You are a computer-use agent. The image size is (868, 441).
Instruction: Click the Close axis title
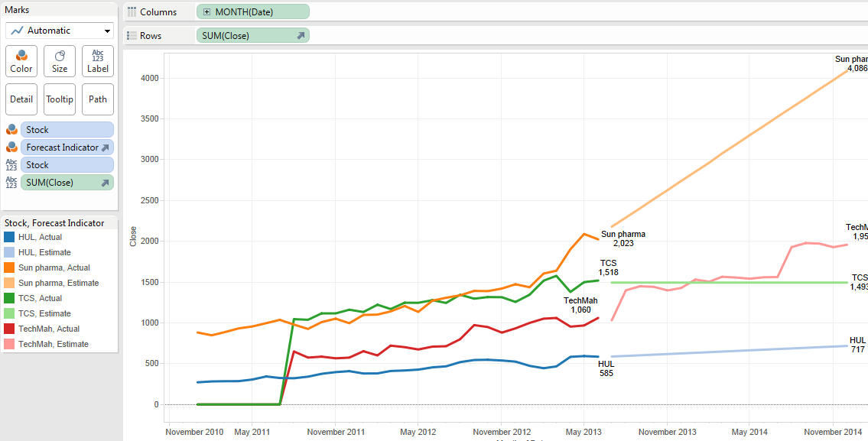click(x=133, y=236)
